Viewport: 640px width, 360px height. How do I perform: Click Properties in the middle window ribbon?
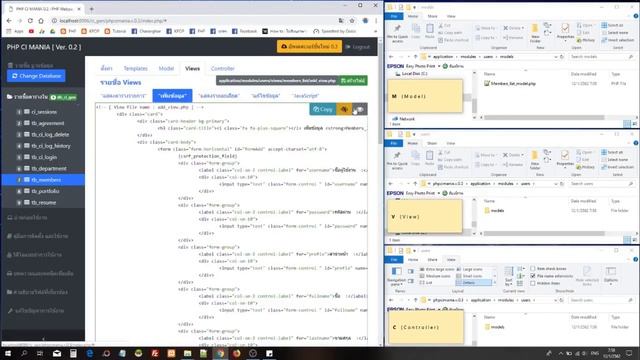click(565, 160)
